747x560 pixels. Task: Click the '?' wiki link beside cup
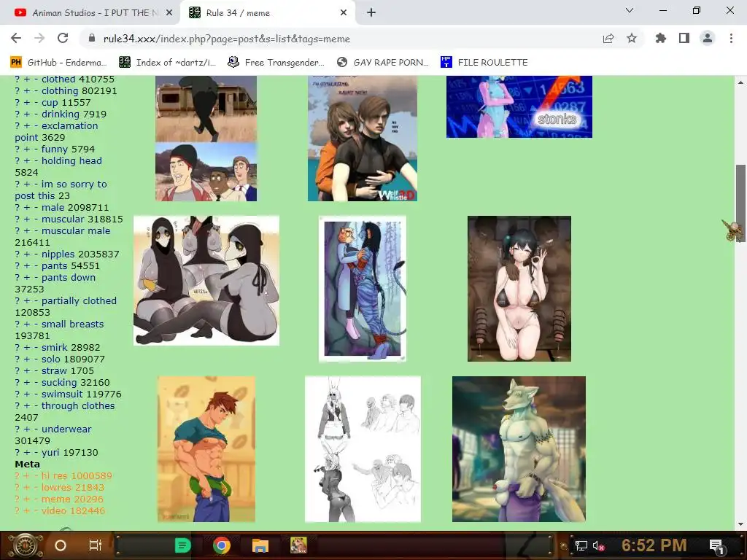click(18, 102)
